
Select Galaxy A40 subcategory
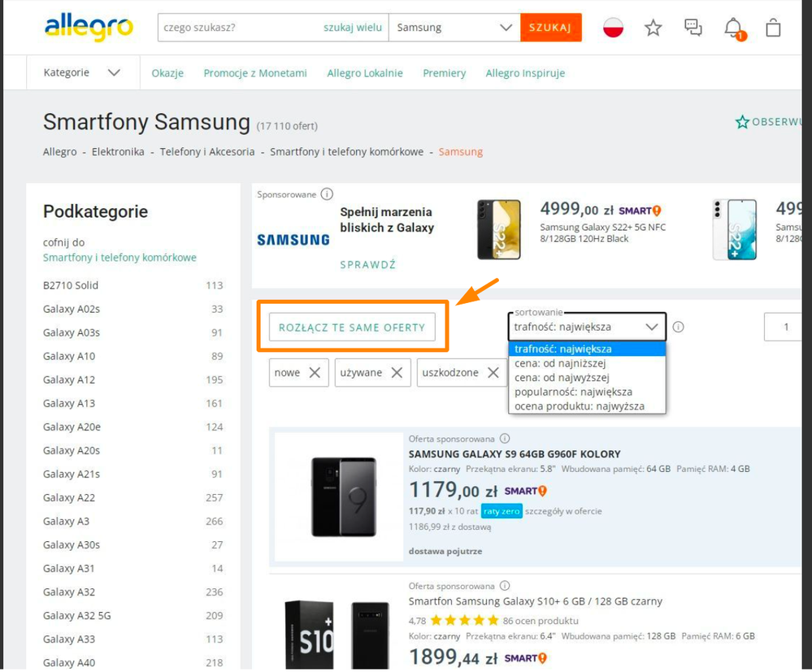[x=69, y=663]
